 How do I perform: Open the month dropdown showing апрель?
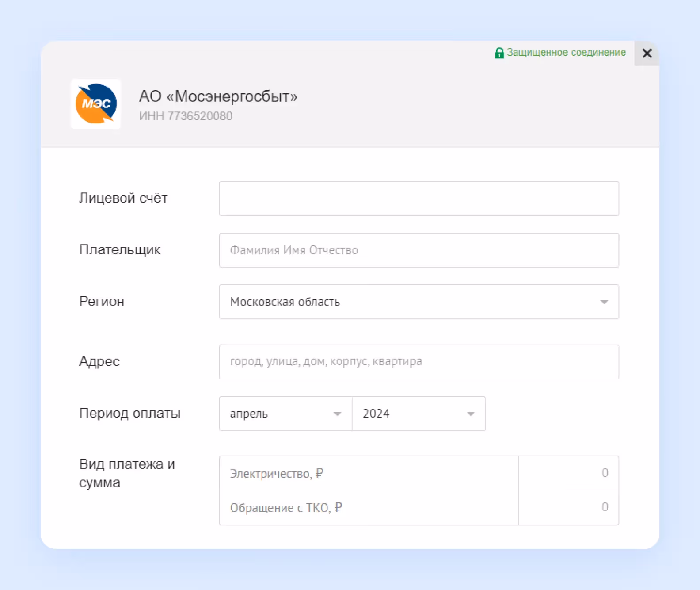285,414
